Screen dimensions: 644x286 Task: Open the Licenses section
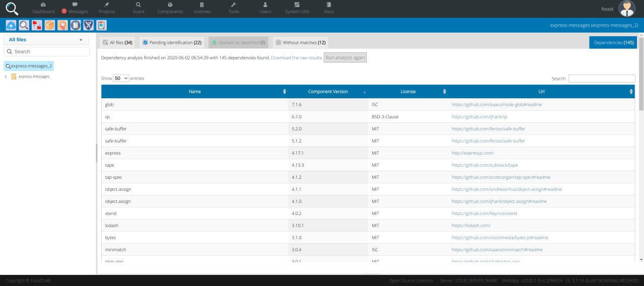coord(202,8)
